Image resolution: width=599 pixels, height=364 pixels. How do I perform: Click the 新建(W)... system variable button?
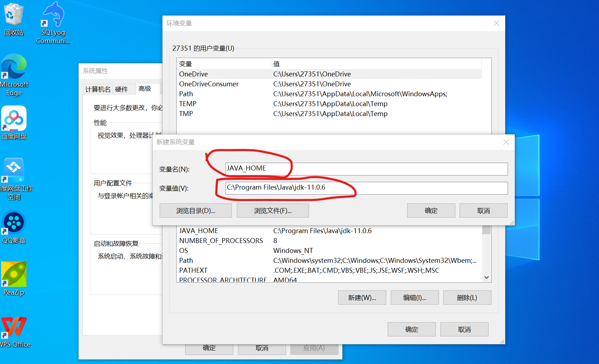pyautogui.click(x=362, y=297)
